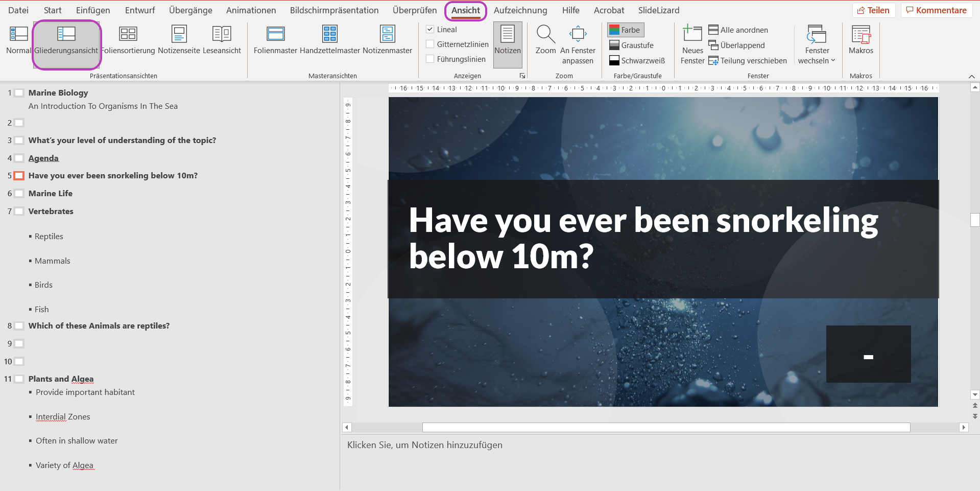
Task: Select Farbe color mode
Action: pyautogui.click(x=626, y=30)
